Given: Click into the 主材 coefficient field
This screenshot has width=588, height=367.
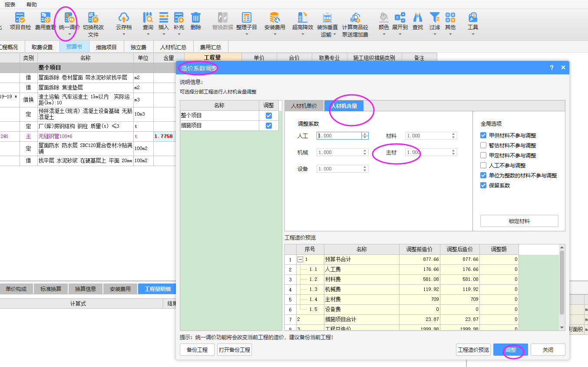Looking at the screenshot, I should tap(428, 152).
